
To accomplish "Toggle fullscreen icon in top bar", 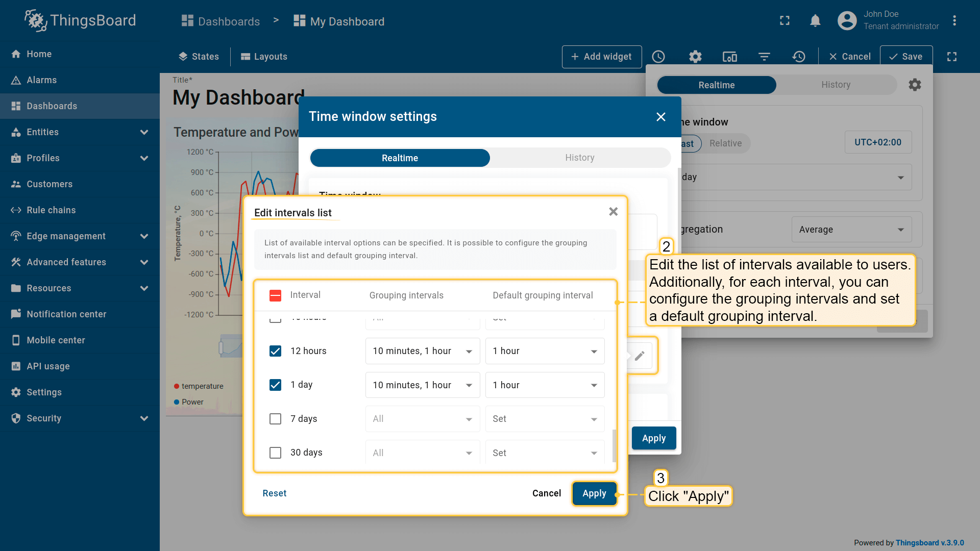I will click(785, 21).
